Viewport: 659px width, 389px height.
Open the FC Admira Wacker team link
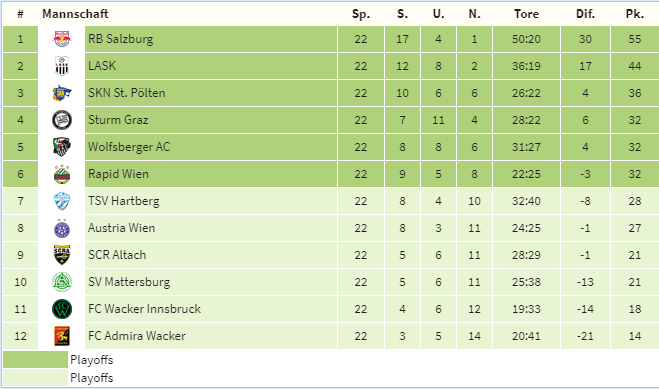(x=137, y=336)
